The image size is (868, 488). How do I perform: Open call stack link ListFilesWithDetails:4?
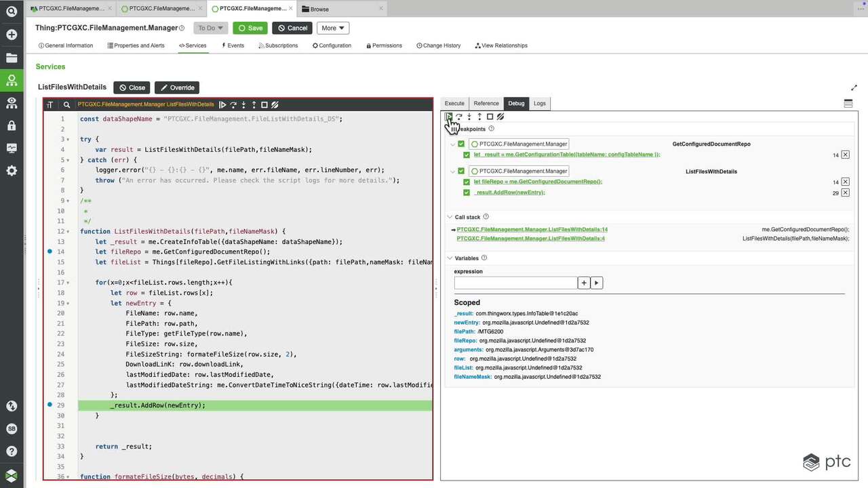(530, 239)
